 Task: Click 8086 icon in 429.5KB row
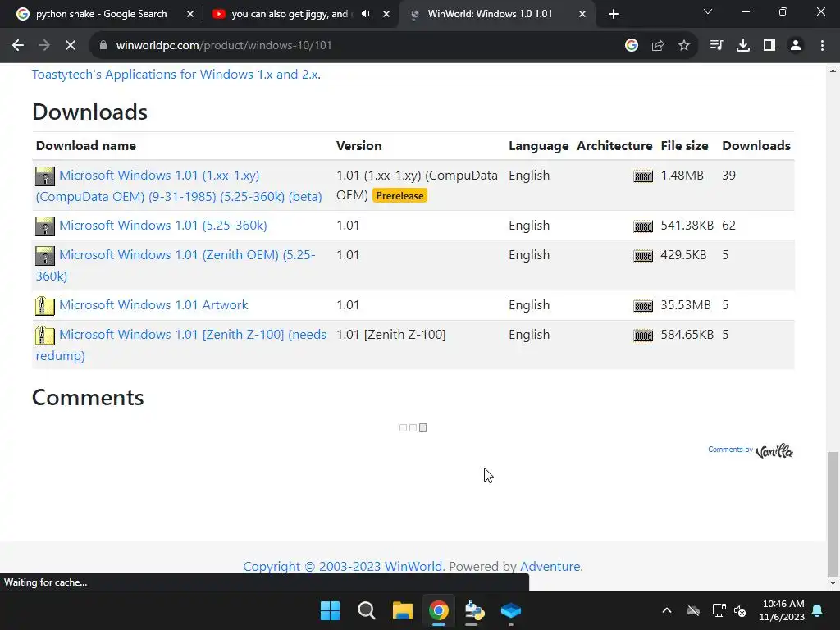643,256
